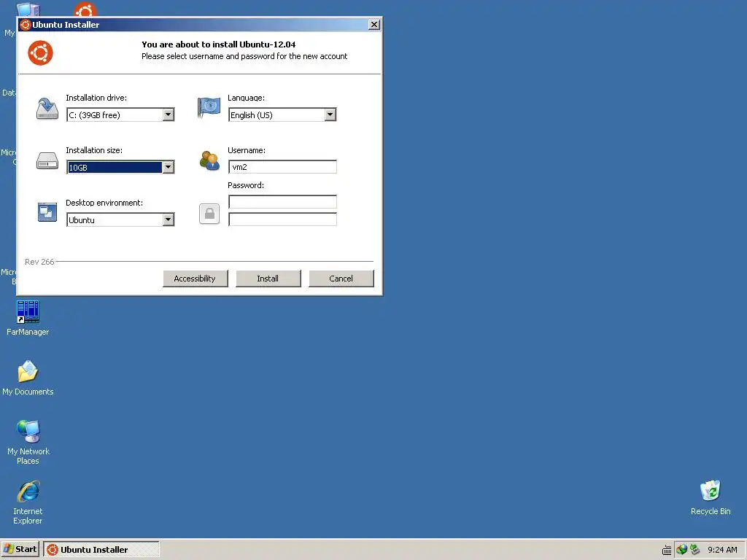This screenshot has height=560, width=747.
Task: Click the Accessibility button
Action: pyautogui.click(x=196, y=279)
